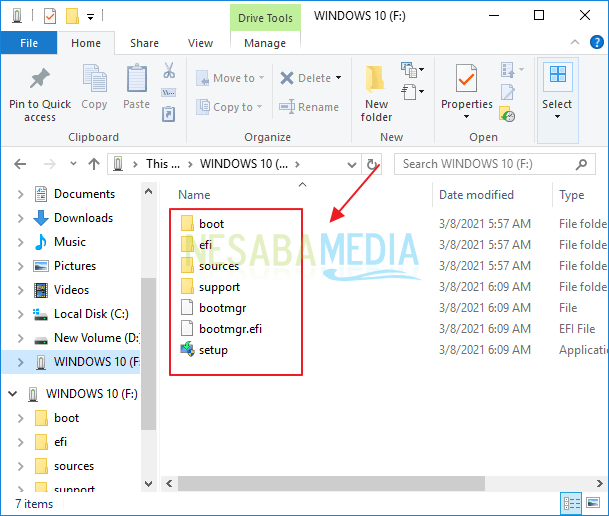
Task: Go up one folder level arrow
Action: click(94, 164)
